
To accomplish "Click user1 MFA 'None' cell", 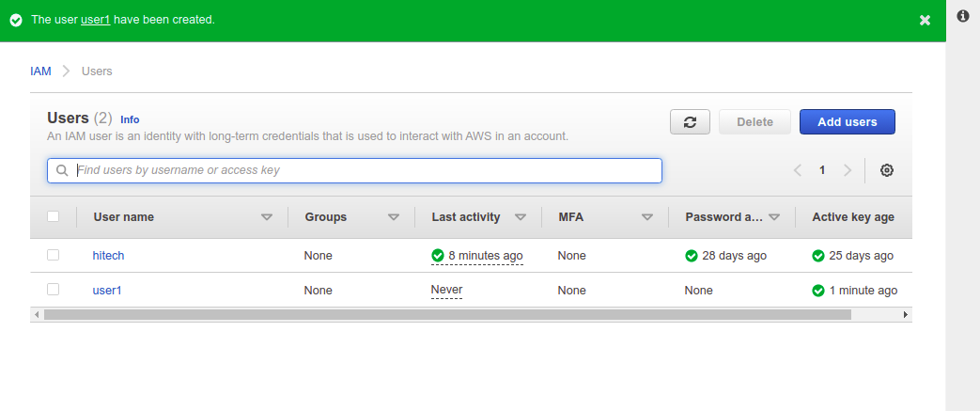I will pyautogui.click(x=572, y=291).
